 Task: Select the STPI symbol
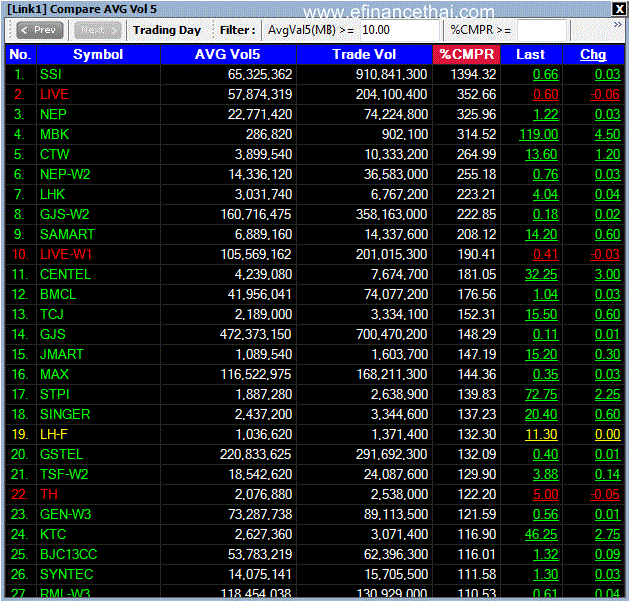click(55, 395)
